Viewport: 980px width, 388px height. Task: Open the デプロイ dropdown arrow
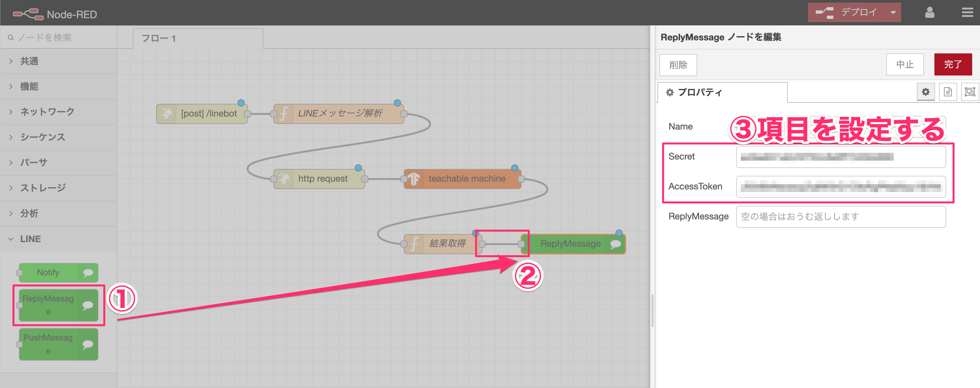point(893,13)
